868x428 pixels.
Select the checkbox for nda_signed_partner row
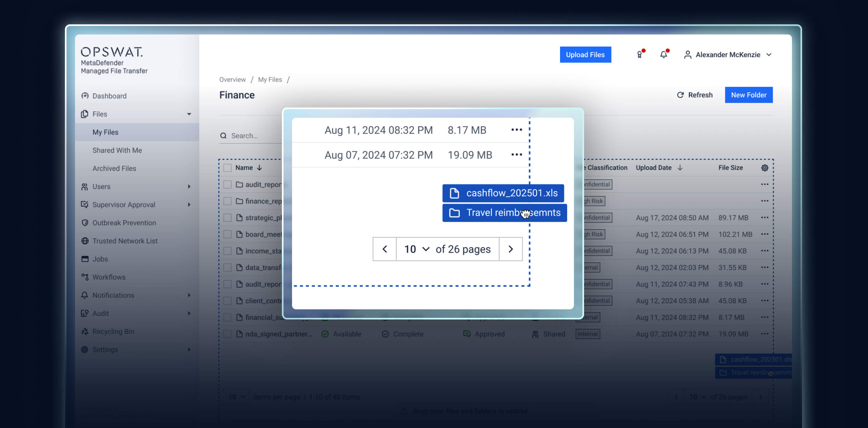click(227, 334)
